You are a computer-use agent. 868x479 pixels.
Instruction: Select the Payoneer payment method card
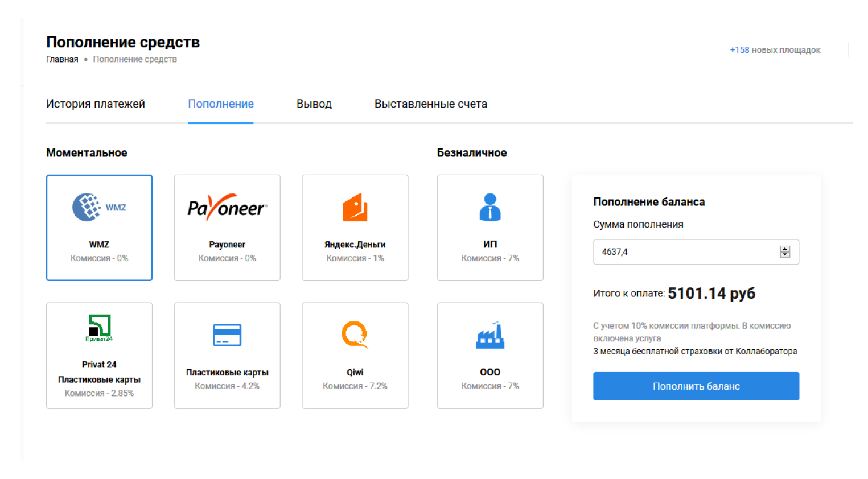point(227,228)
